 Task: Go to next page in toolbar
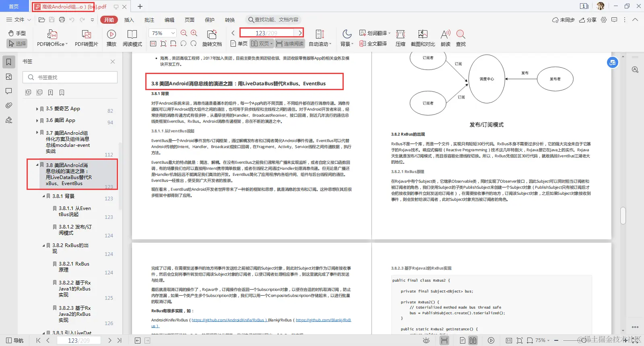(x=300, y=33)
